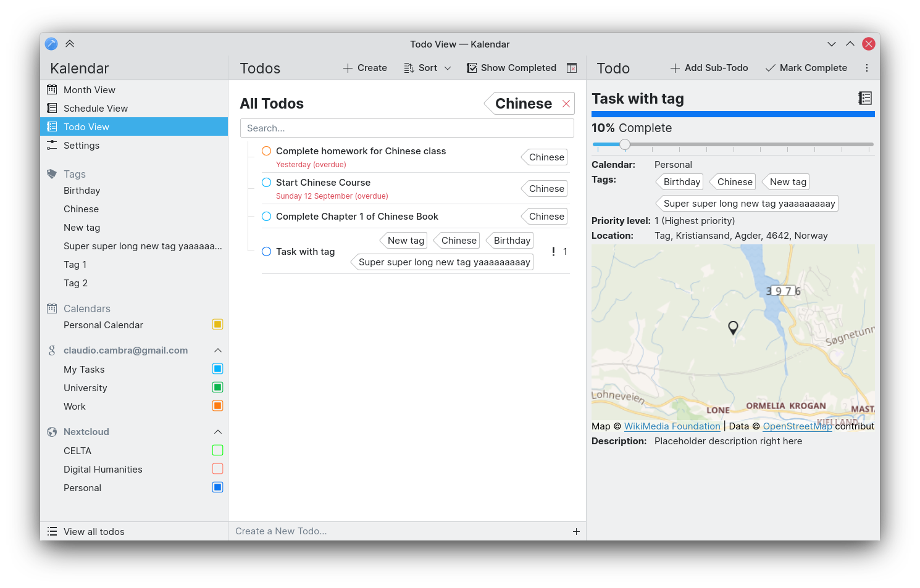The image size is (920, 588).
Task: Click the Mark Complete checkmark icon
Action: point(770,68)
